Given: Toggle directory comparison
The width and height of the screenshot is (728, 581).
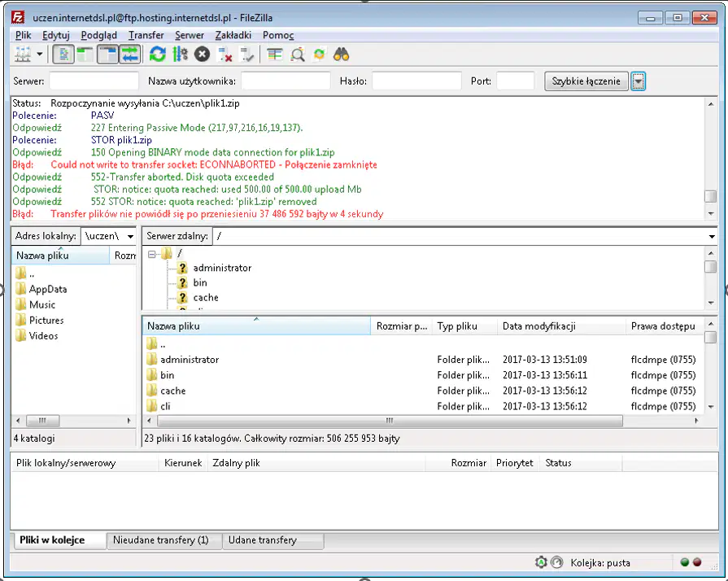Looking at the screenshot, I should [x=297, y=55].
